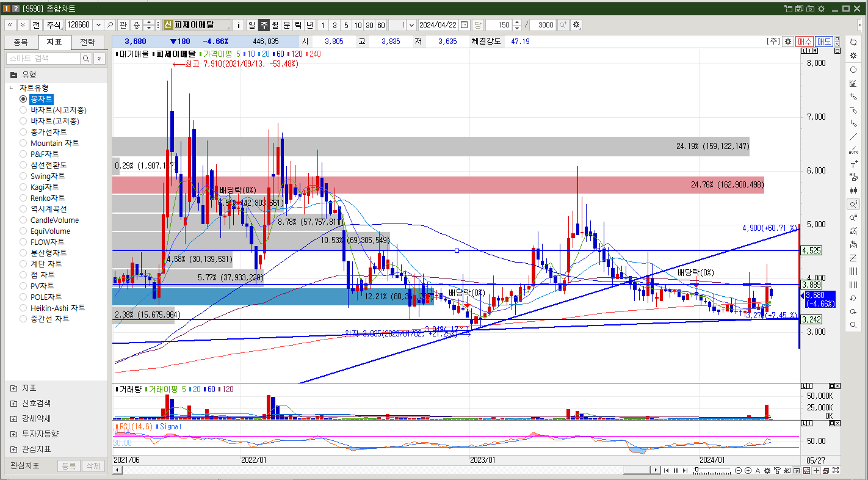The width and height of the screenshot is (868, 480).
Task: Click the magnifier filter icon in the smart search box
Action: [86, 59]
